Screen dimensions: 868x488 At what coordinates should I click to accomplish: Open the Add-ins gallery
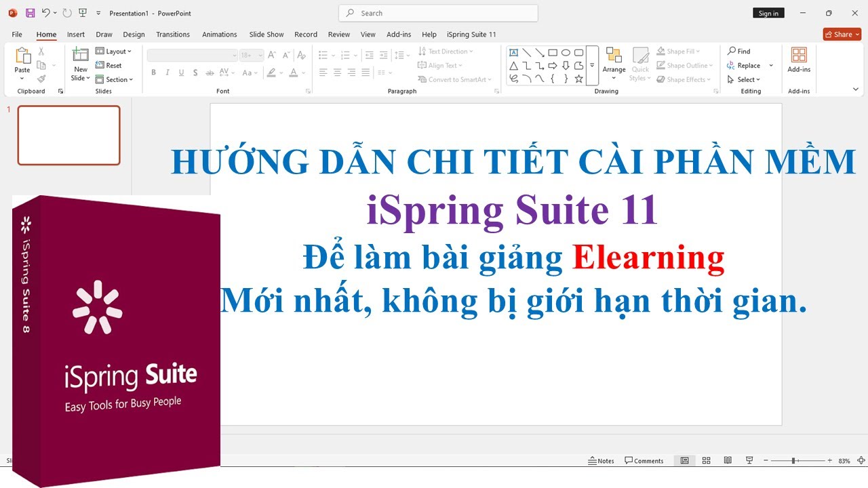pyautogui.click(x=799, y=60)
